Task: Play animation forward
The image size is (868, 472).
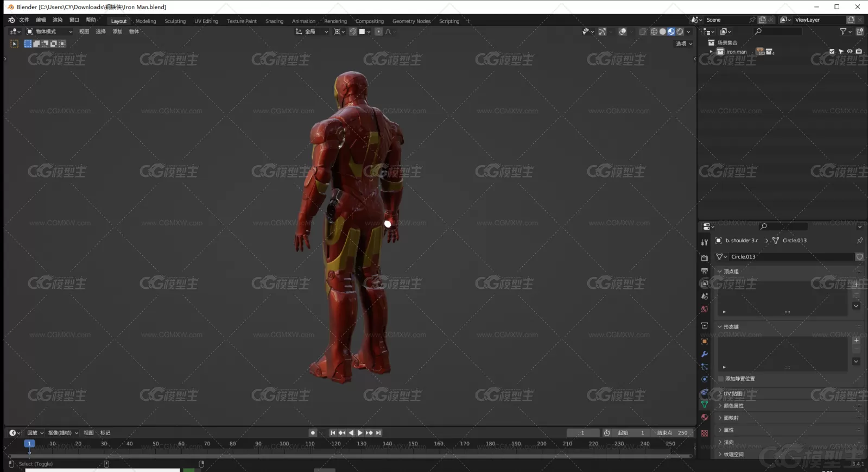Action: [360, 433]
